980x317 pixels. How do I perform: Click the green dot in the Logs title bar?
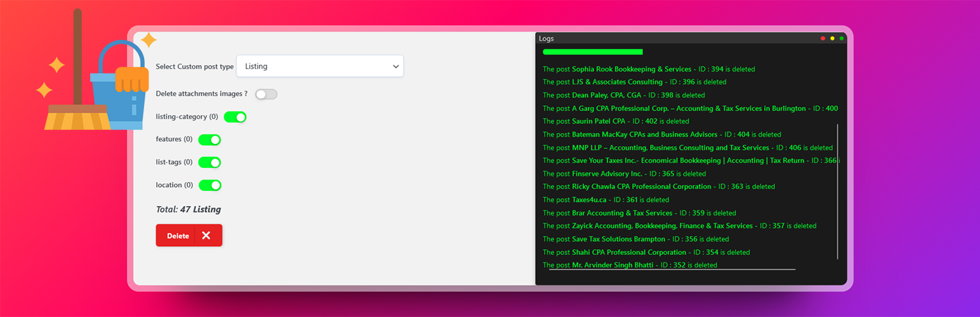point(842,39)
